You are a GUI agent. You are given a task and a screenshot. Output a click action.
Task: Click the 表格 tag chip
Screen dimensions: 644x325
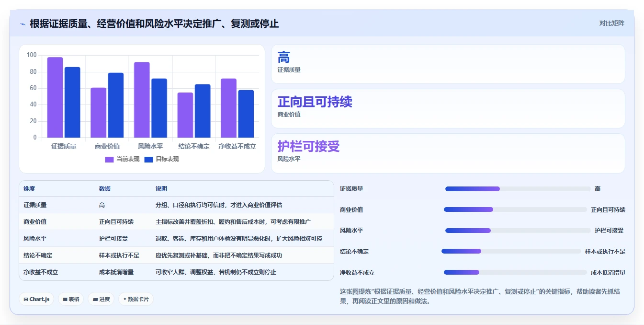[71, 299]
